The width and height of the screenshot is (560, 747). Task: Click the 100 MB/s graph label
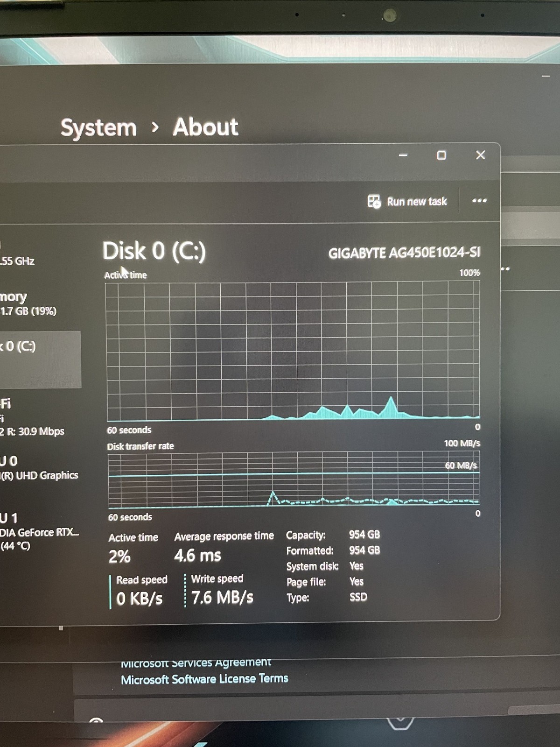coord(462,443)
